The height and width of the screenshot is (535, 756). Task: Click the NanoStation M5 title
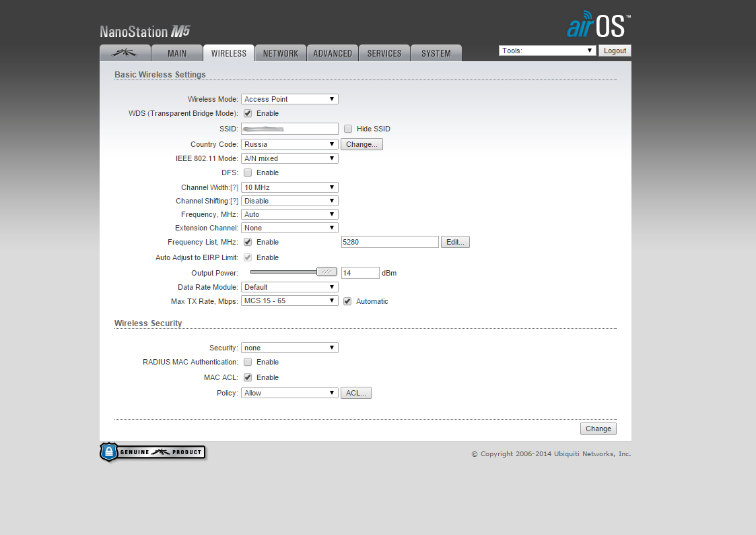coord(145,32)
